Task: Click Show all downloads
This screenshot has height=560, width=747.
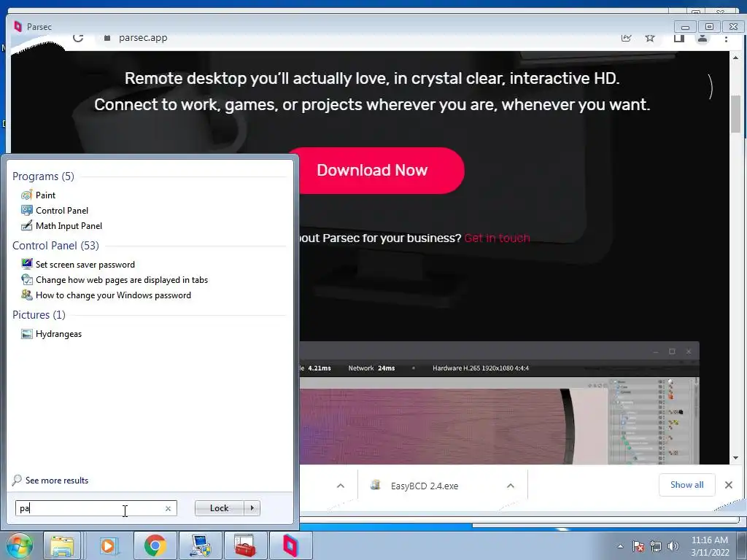Action: pyautogui.click(x=686, y=485)
